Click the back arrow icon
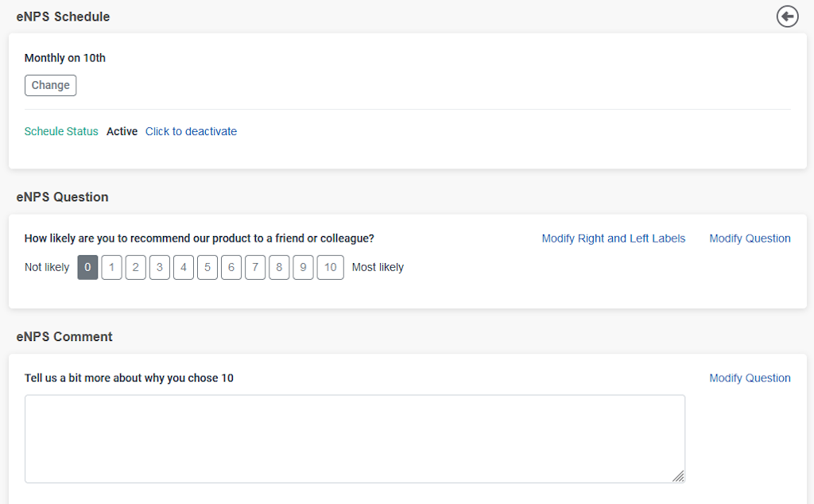This screenshot has height=504, width=814. click(x=787, y=16)
